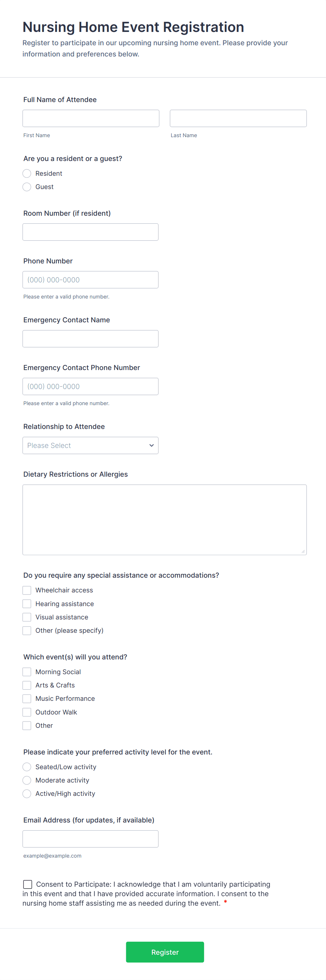326x980 pixels.
Task: Select Other (please specify) accommodation
Action: click(27, 630)
